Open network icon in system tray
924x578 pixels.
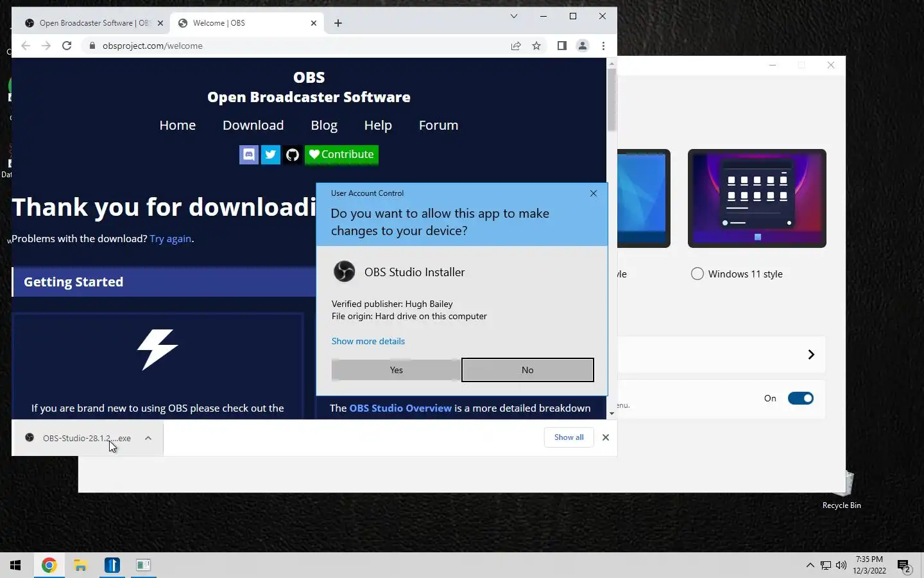tap(826, 566)
